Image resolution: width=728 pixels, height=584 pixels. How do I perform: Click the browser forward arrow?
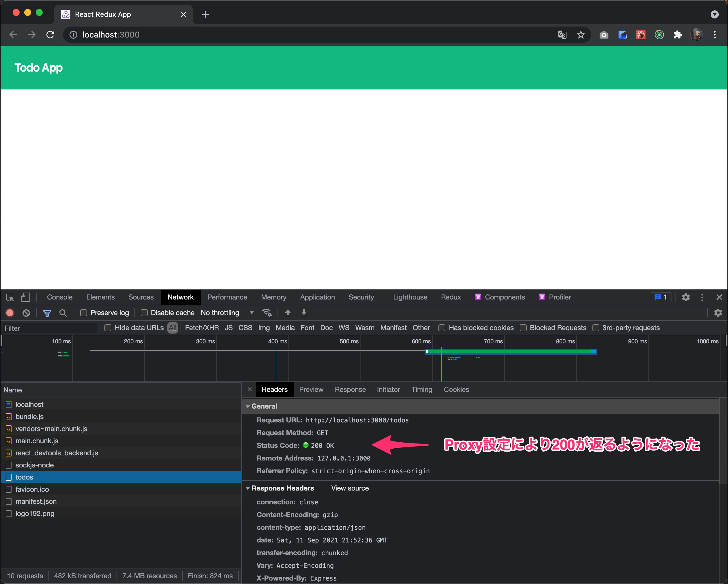point(32,34)
